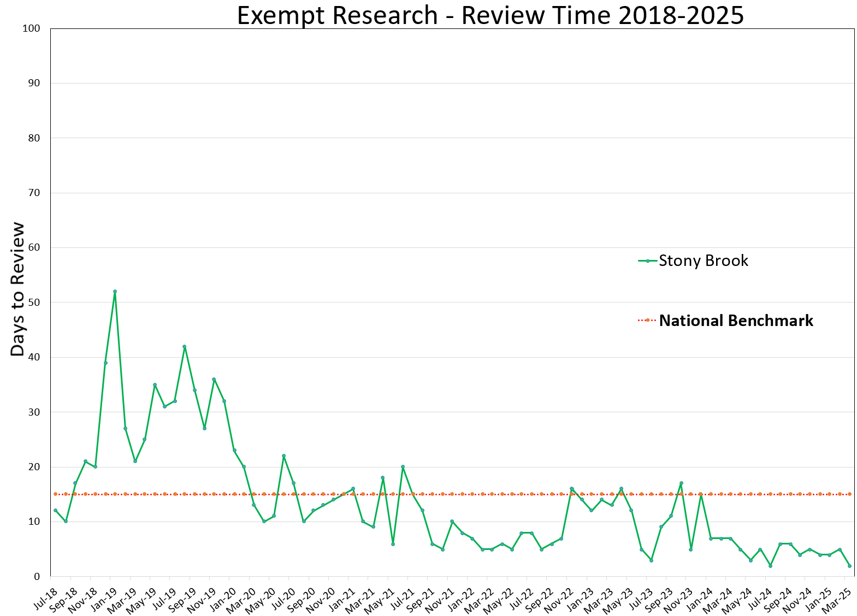
Task: Click the y-axis value 50
Action: coord(34,303)
